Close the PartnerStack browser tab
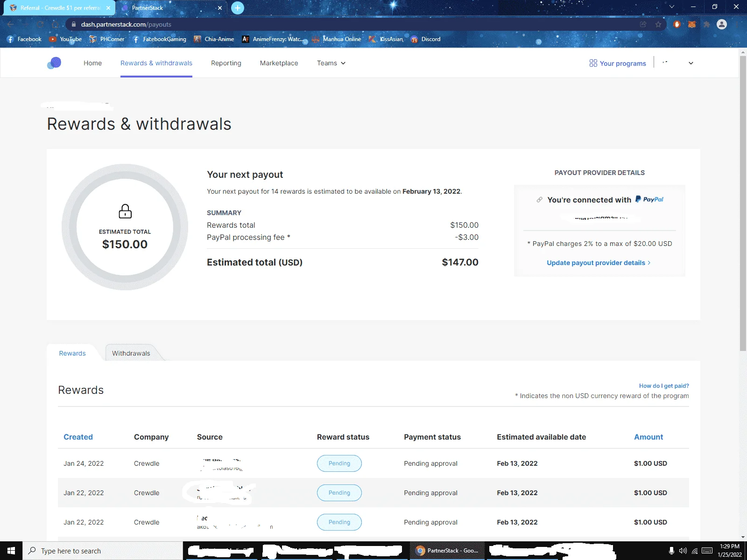The image size is (747, 560). pos(220,8)
